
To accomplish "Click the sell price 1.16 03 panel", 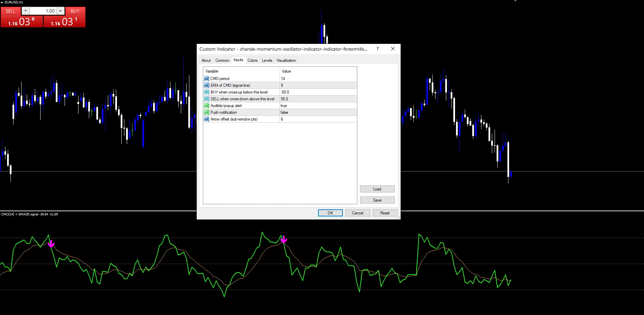I will tap(22, 22).
